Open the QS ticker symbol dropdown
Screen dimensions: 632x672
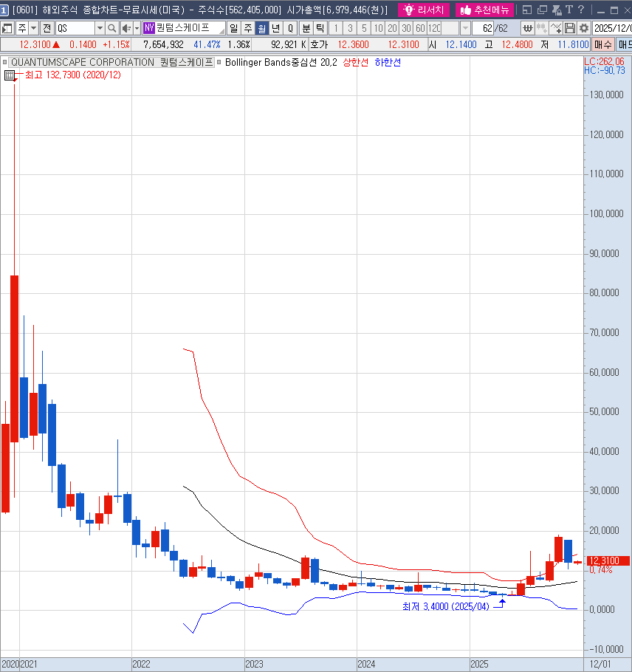pos(100,28)
